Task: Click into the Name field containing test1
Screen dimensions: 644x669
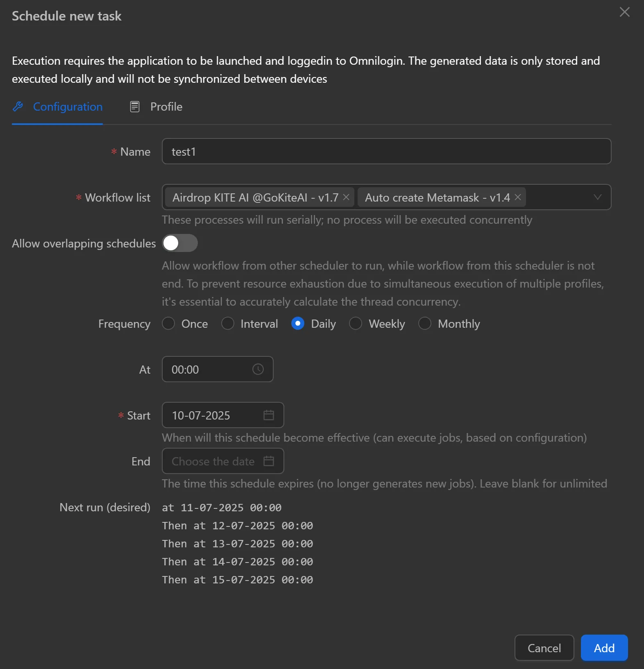Action: tap(386, 151)
